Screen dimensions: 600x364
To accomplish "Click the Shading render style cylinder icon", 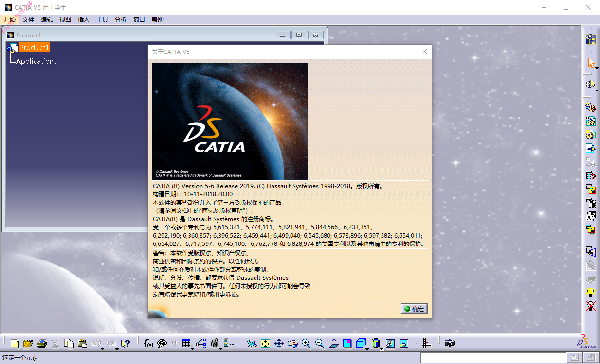I will (376, 344).
